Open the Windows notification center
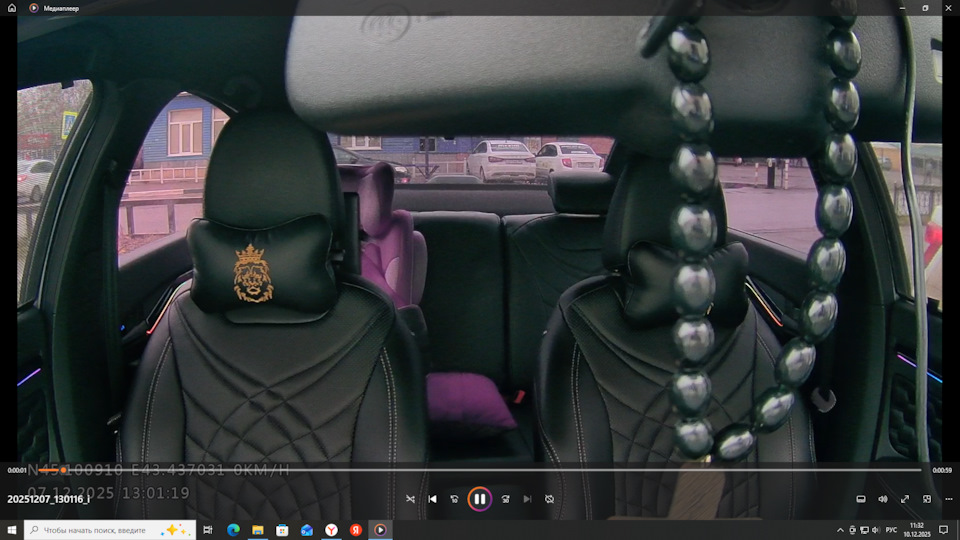Screen dimensions: 960x540 click(943, 530)
